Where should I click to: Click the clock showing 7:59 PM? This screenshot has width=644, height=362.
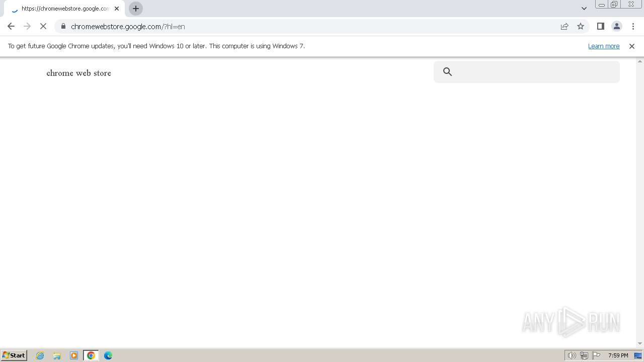(618, 355)
